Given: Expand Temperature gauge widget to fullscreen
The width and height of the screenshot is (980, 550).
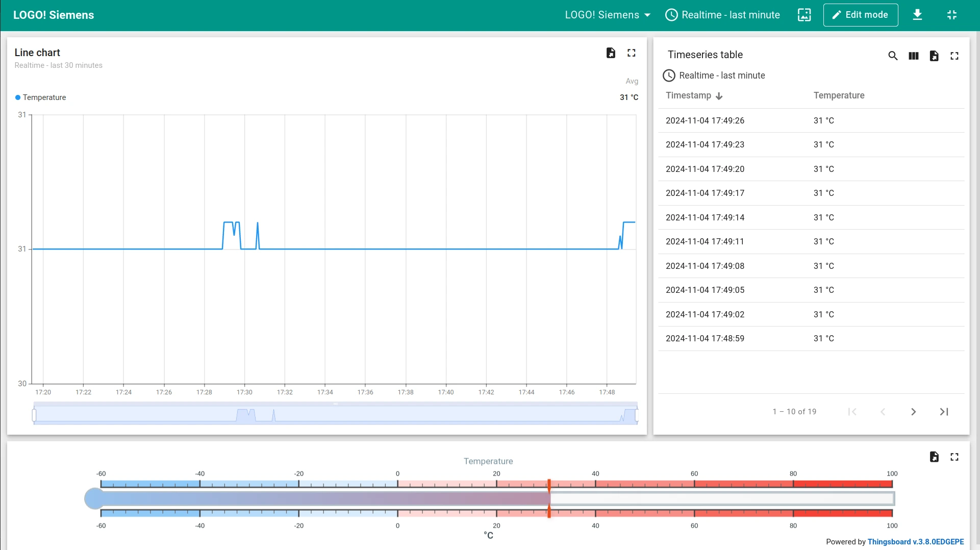Looking at the screenshot, I should (954, 457).
